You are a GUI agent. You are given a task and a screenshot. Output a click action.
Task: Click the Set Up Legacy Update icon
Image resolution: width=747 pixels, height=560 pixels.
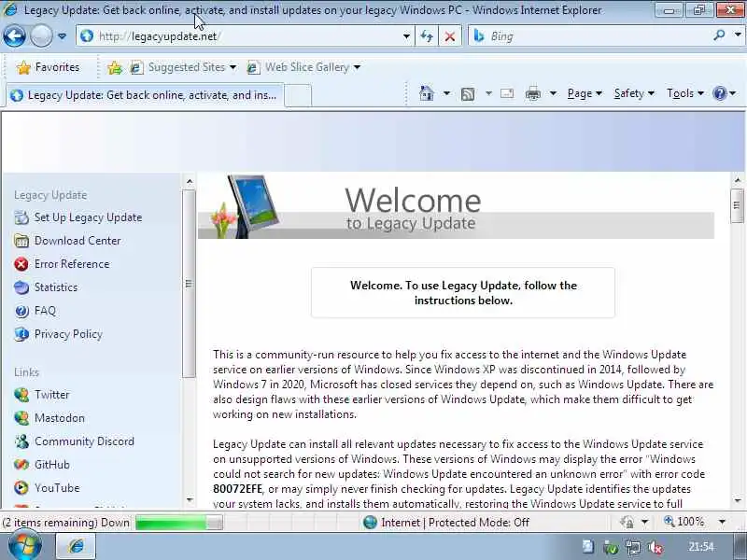tap(21, 217)
